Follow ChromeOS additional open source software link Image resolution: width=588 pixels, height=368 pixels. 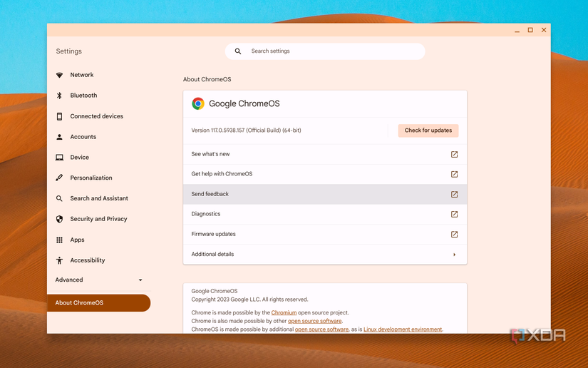tap(321, 329)
